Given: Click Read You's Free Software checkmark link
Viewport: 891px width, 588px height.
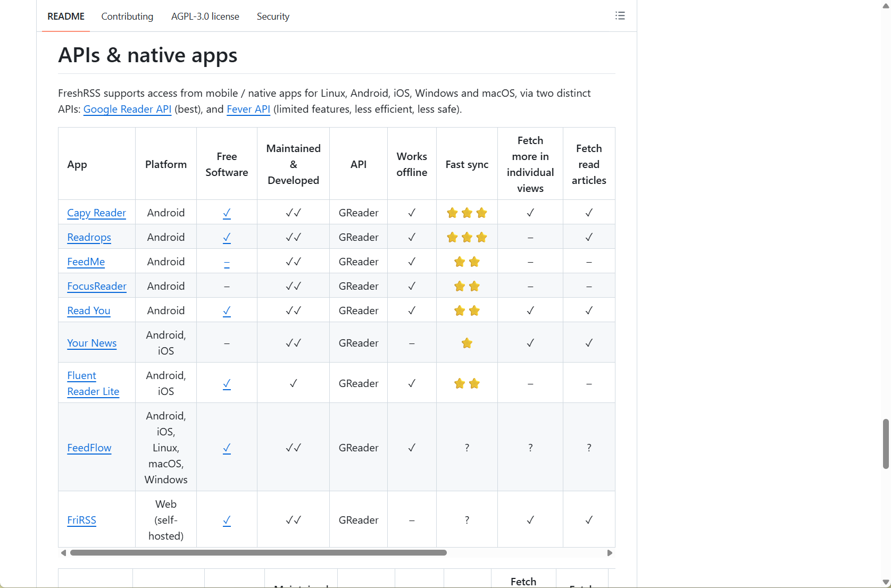Looking at the screenshot, I should pos(227,310).
